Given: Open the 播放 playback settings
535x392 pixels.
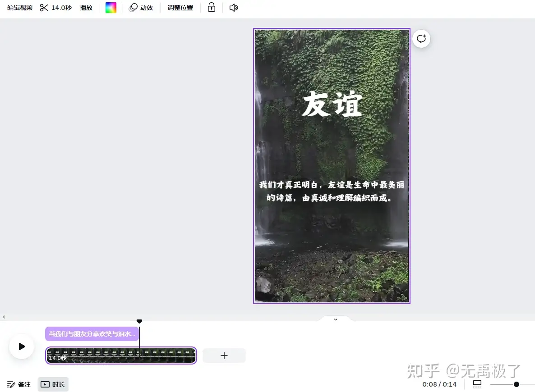Looking at the screenshot, I should click(86, 8).
